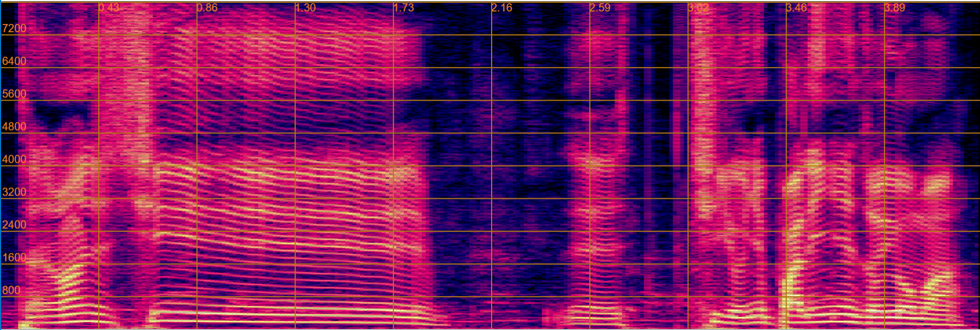Select the 6400 frequency axis label
Viewport: 980px width, 330px height.
point(14,61)
